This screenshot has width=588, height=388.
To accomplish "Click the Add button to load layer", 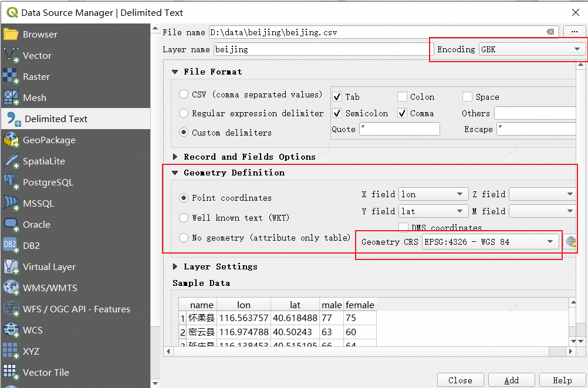I will pos(512,380).
